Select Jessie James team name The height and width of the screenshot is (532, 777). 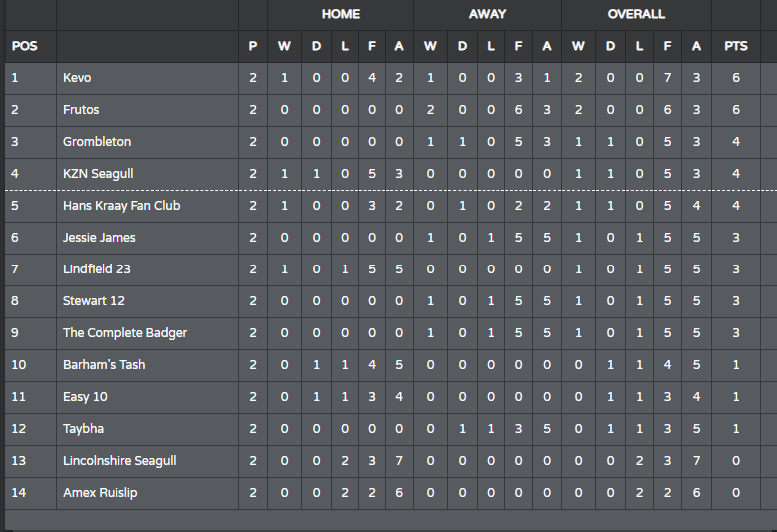click(99, 238)
